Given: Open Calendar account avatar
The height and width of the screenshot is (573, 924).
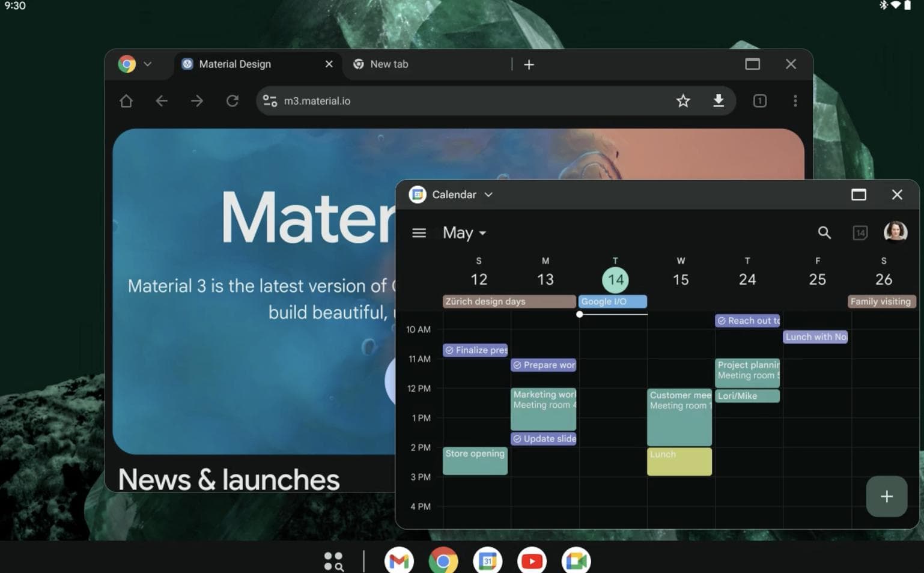Looking at the screenshot, I should (895, 232).
